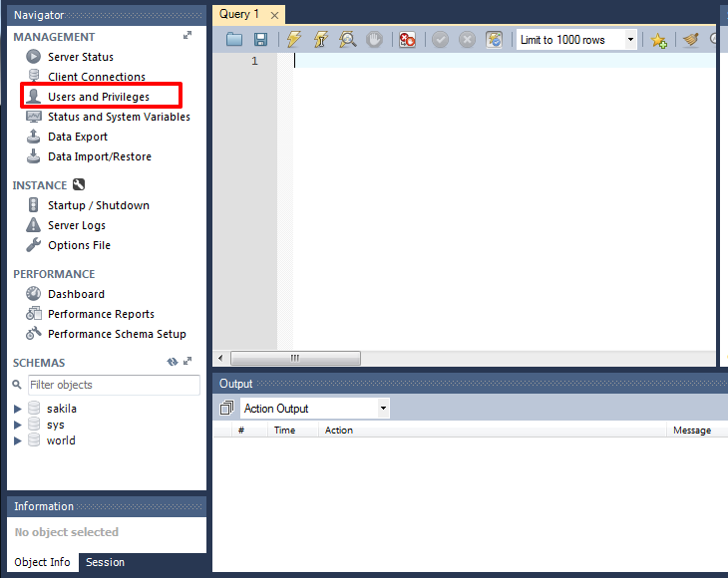Open Data Export

pos(78,137)
